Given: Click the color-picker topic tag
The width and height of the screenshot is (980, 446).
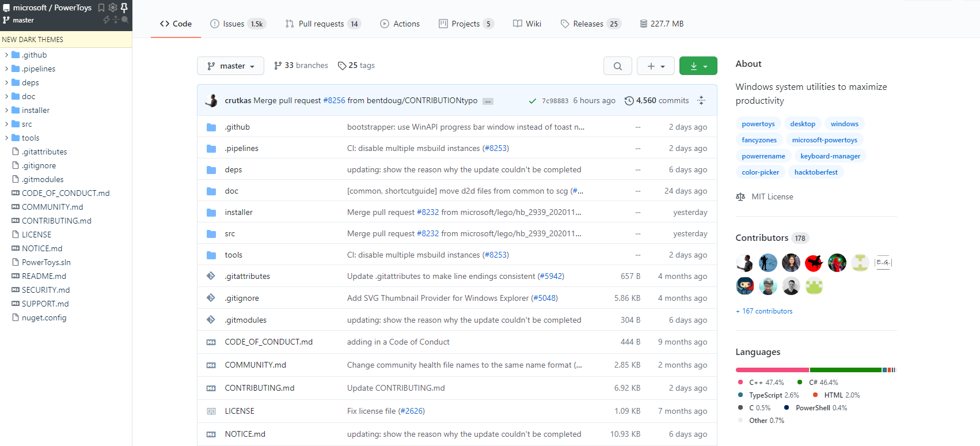Looking at the screenshot, I should (760, 172).
